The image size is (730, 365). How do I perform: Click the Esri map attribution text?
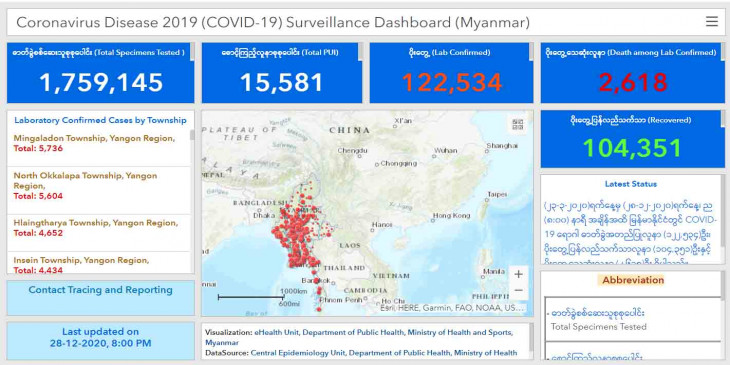point(452,308)
